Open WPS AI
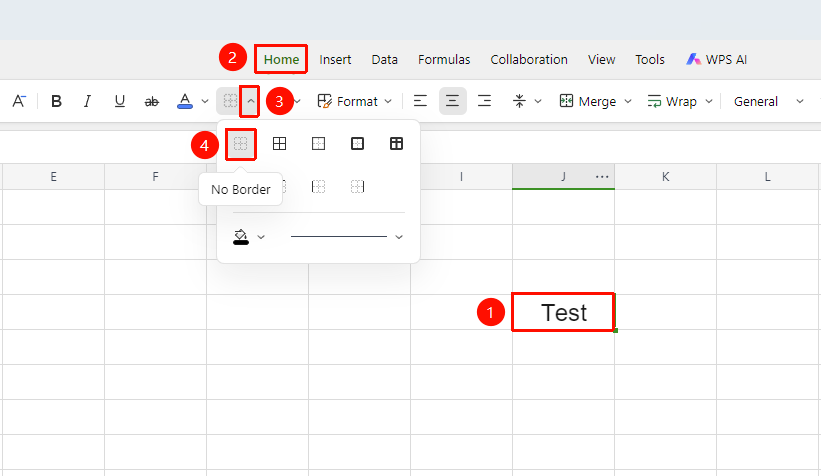 (716, 60)
